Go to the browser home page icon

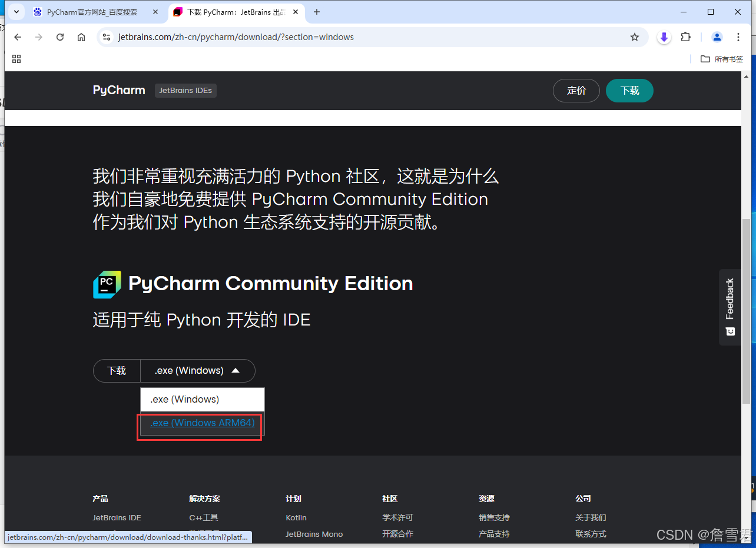pyautogui.click(x=81, y=37)
